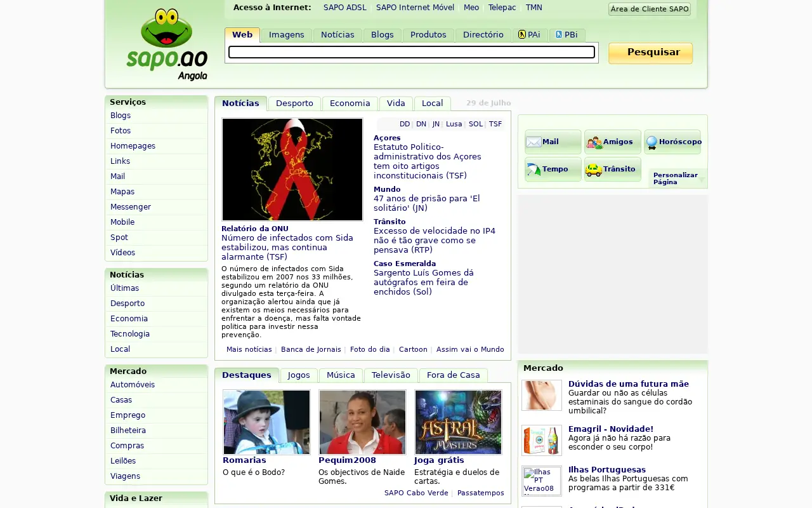
Task: Open the Mail envelope icon widget
Action: [534, 142]
